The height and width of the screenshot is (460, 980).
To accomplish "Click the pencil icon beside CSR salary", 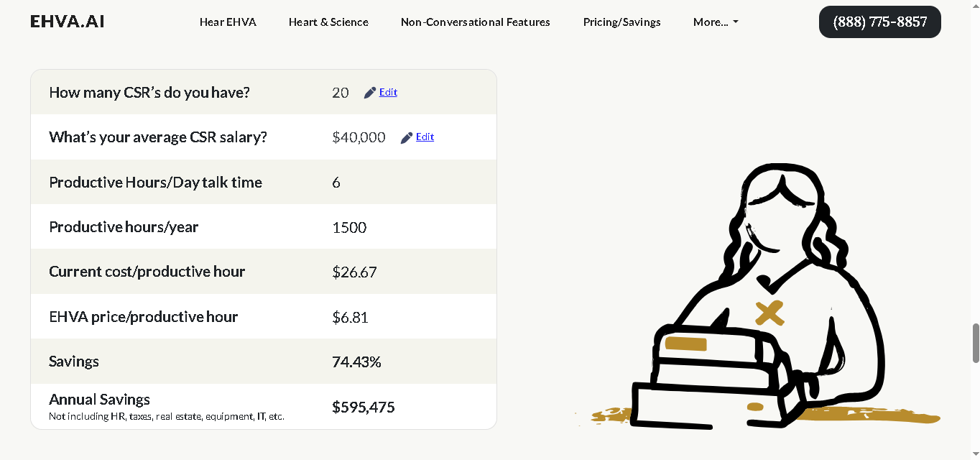I will [x=407, y=137].
